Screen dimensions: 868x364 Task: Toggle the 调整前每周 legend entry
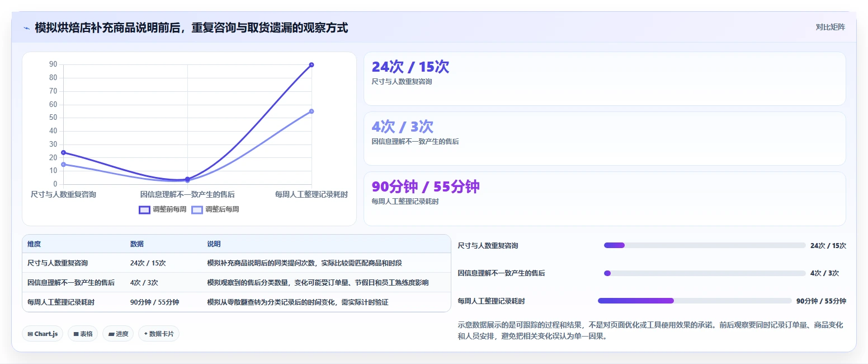pos(163,209)
